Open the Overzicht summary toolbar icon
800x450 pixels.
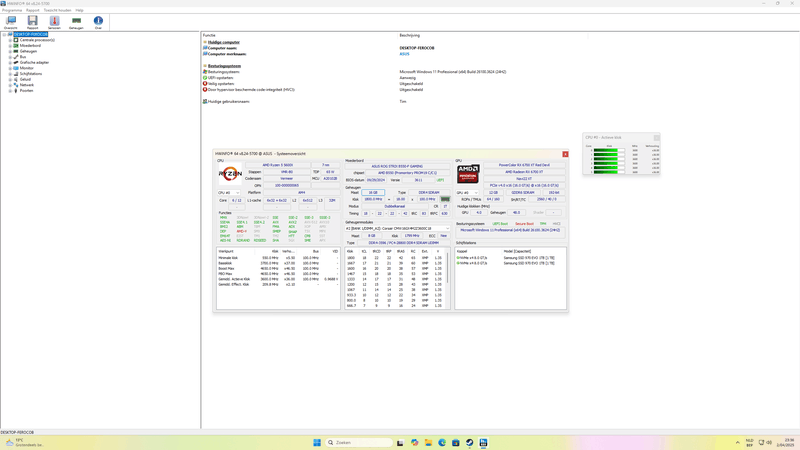coord(11,22)
